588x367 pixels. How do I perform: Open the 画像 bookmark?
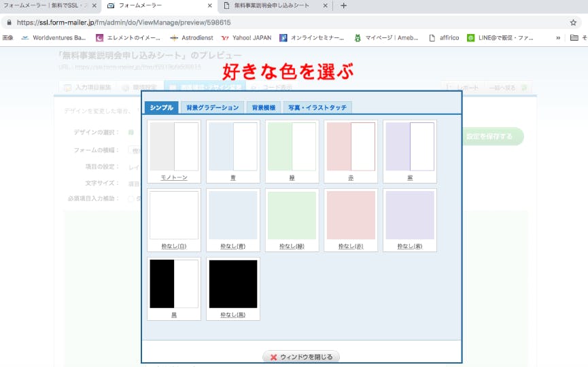coord(7,38)
